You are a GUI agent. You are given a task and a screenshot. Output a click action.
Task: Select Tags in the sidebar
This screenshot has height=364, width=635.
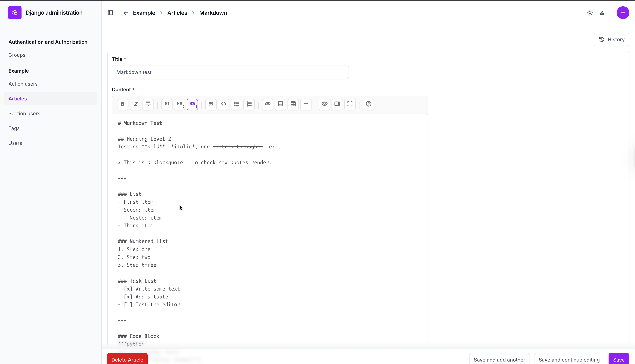14,128
